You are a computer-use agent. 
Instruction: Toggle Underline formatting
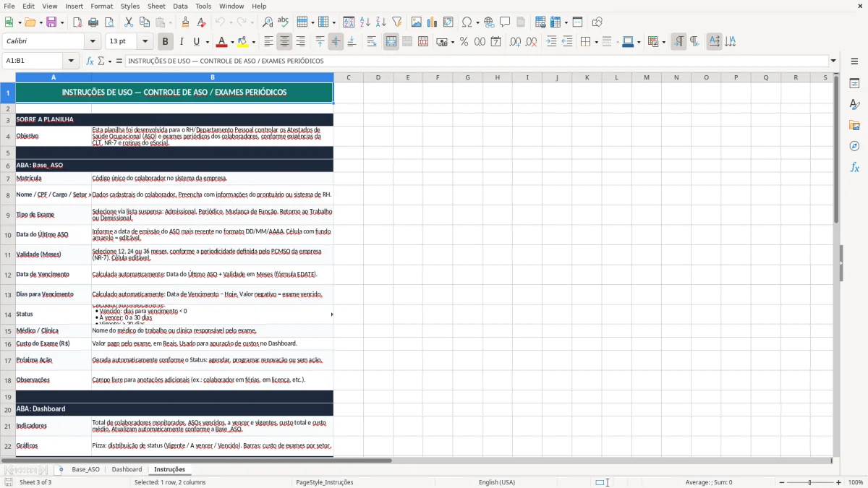(197, 42)
